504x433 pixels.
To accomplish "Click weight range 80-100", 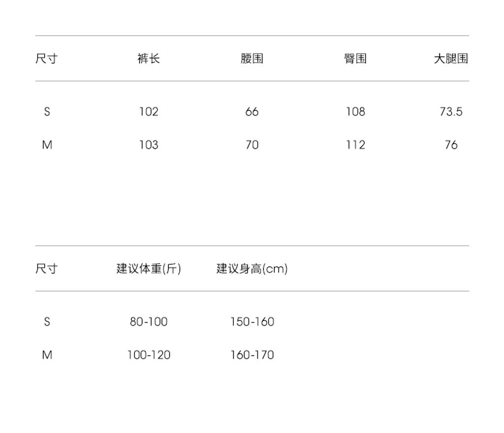I will [x=149, y=322].
